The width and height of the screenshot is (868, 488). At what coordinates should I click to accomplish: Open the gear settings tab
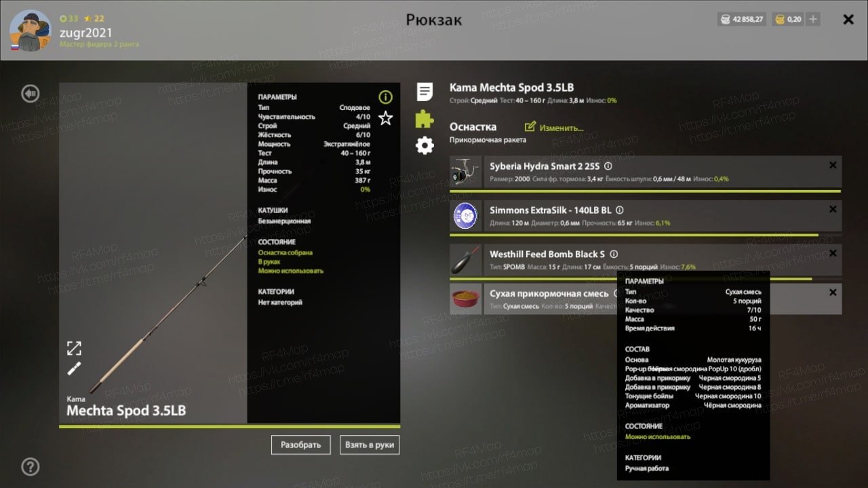point(425,145)
